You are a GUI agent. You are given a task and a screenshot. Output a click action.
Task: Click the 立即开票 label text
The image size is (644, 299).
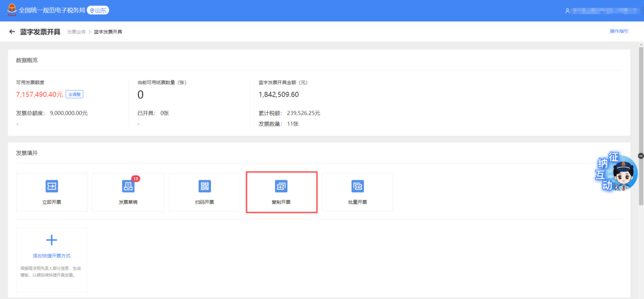(x=52, y=202)
